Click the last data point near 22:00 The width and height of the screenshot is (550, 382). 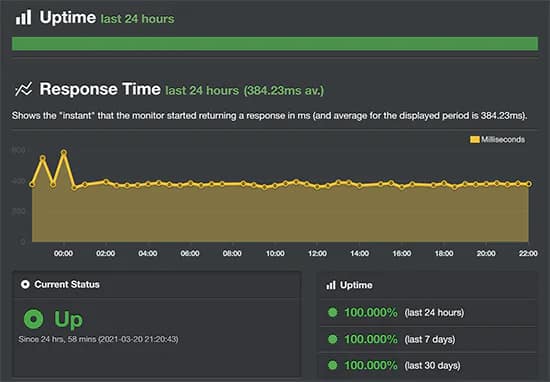[529, 184]
